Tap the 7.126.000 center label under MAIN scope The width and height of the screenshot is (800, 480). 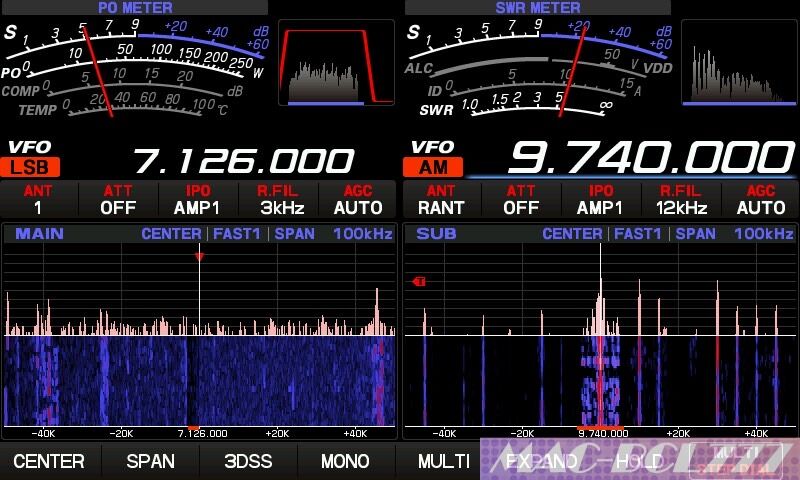click(x=203, y=434)
